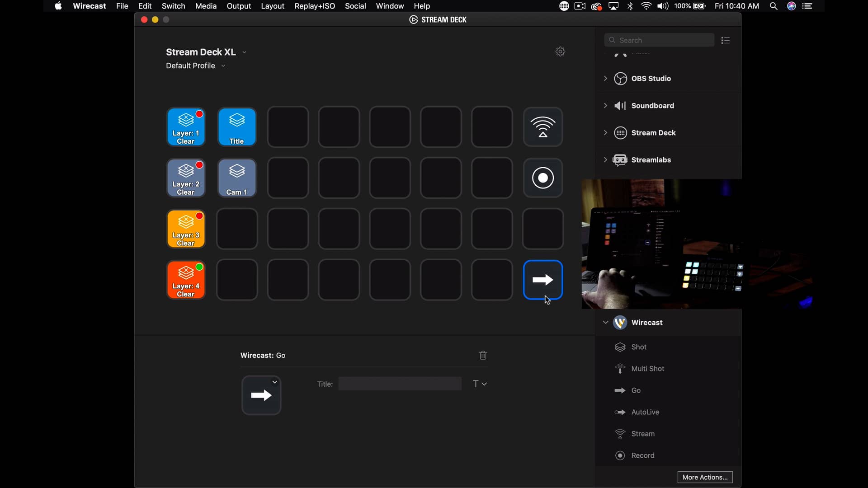Screen dimensions: 868x488
Task: Collapse the Wirecast category
Action: pyautogui.click(x=605, y=323)
